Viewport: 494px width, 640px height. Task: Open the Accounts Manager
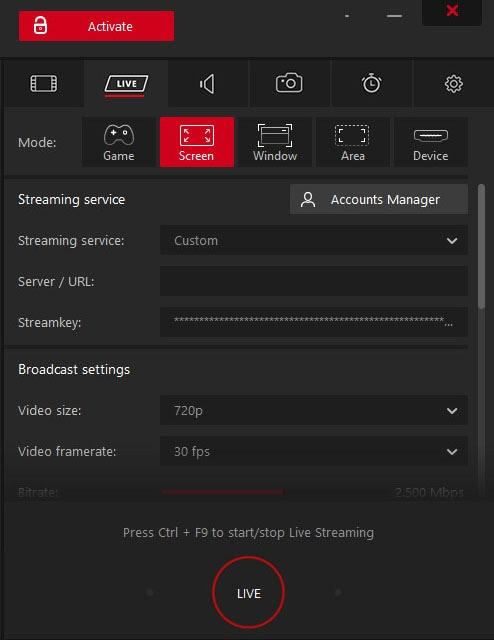click(x=379, y=199)
